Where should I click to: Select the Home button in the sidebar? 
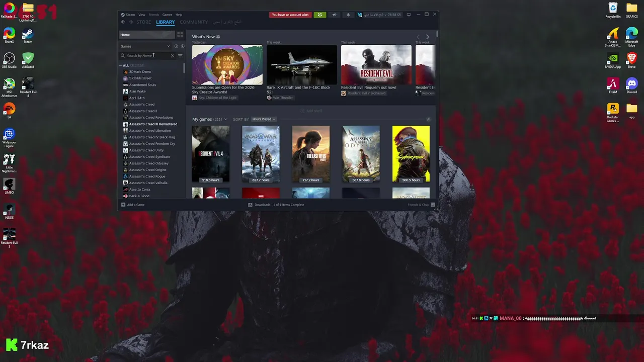tap(146, 35)
